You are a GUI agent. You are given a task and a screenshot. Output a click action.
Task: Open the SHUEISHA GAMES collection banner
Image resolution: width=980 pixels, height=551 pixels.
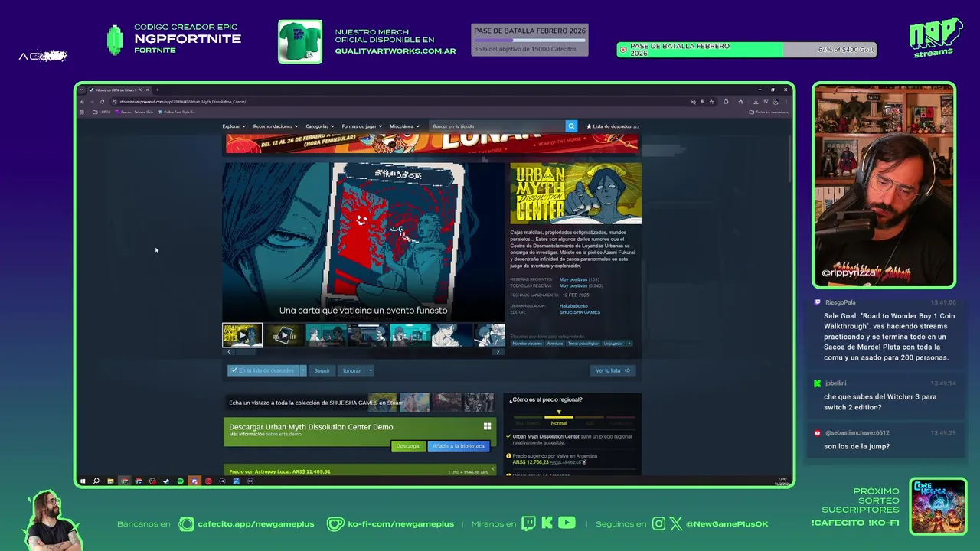tap(360, 402)
